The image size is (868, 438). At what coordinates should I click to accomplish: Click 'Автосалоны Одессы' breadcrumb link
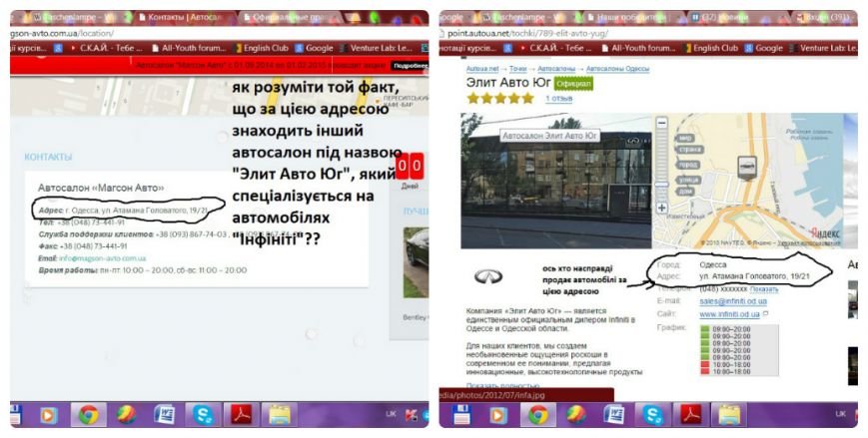coord(617,69)
